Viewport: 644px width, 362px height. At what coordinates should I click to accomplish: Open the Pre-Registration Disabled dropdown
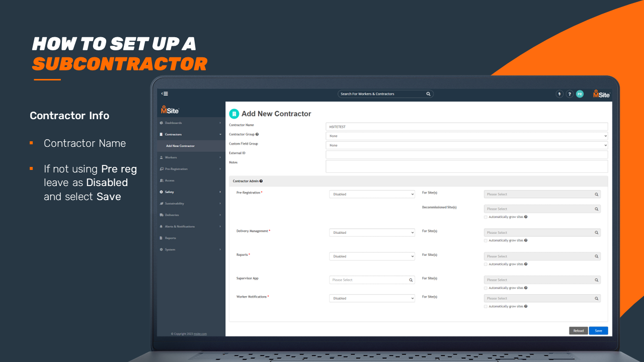coord(372,195)
